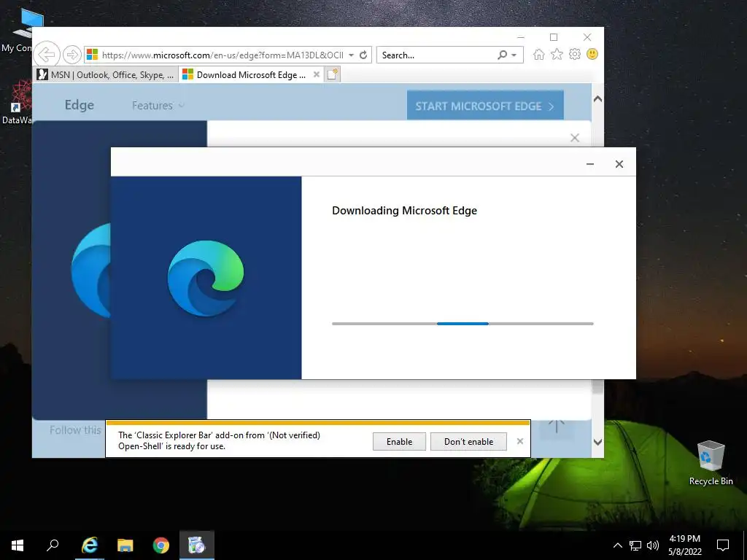Select the DataWa desktop shortcut

click(x=16, y=102)
